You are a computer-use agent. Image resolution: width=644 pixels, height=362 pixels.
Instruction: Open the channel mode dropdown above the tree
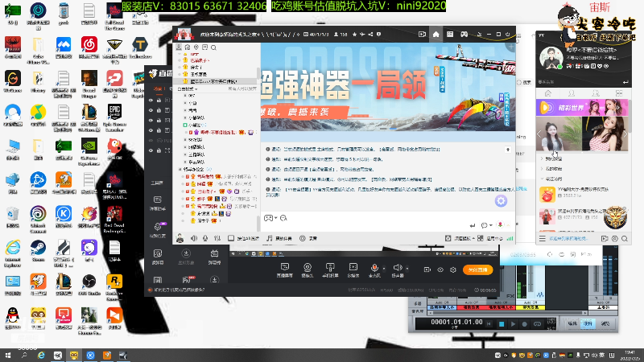coord(188,88)
